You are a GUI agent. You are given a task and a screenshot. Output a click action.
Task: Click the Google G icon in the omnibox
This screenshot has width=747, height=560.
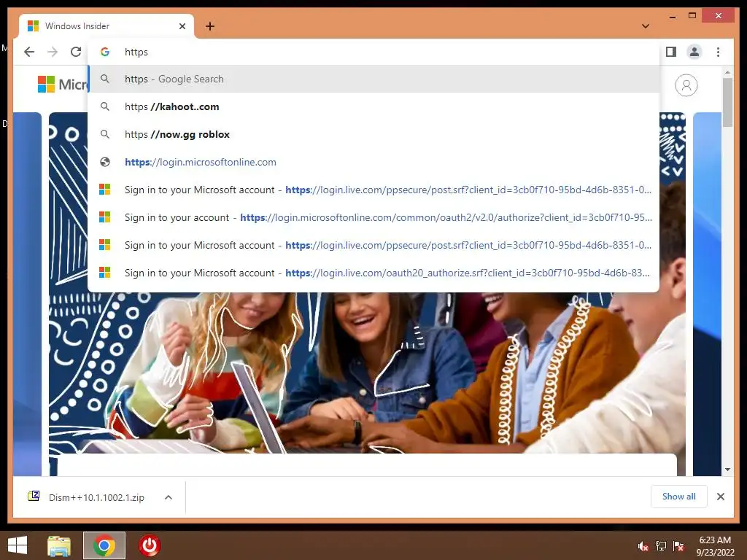click(105, 52)
